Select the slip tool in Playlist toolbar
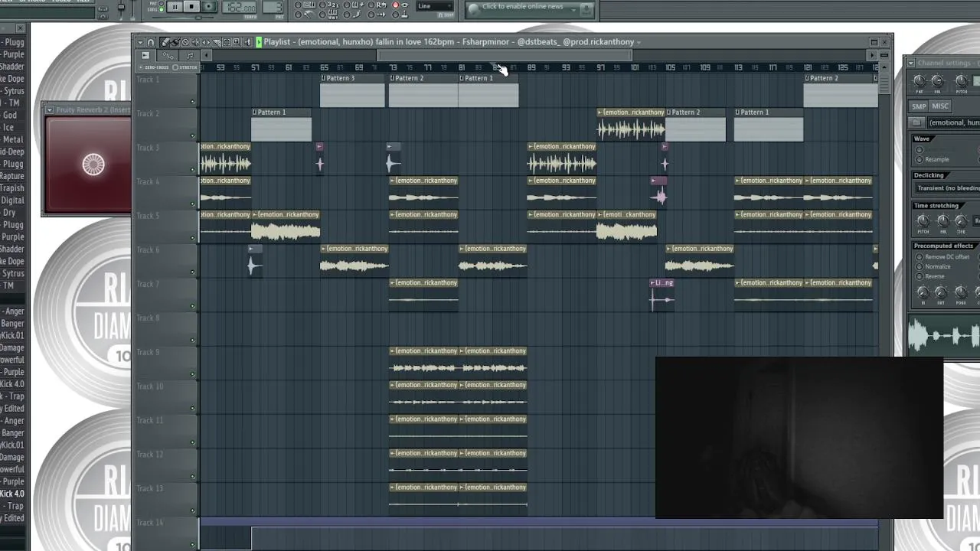 click(206, 42)
